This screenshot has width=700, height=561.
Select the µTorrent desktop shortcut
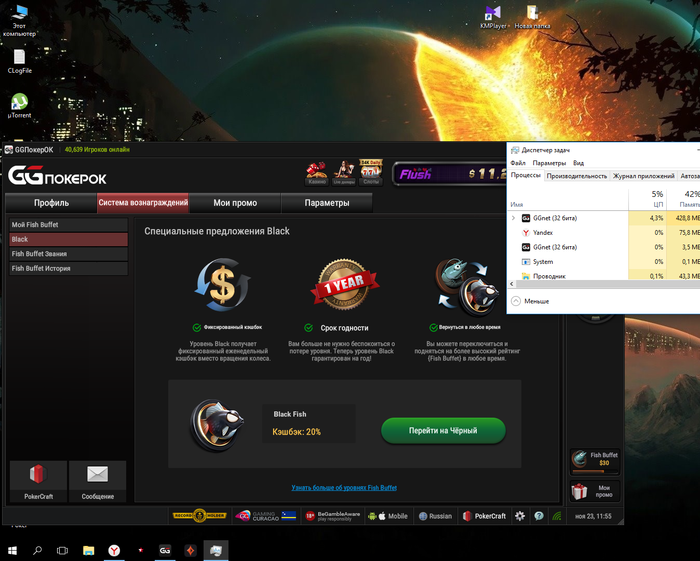click(x=19, y=106)
